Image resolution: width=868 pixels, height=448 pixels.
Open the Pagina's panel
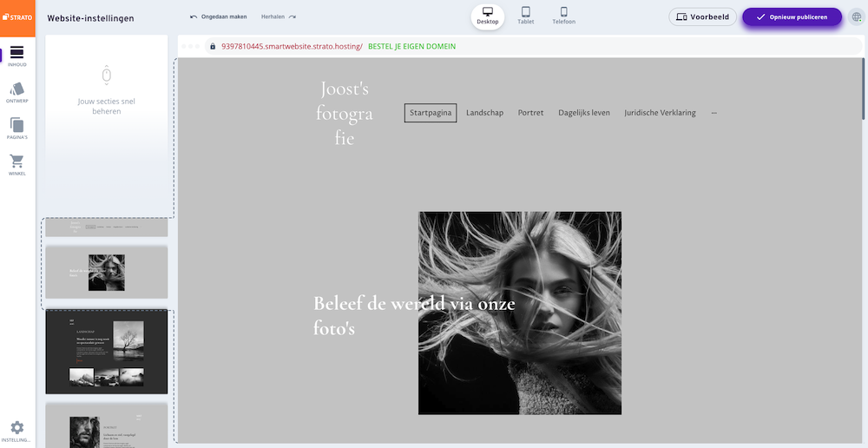pyautogui.click(x=17, y=129)
